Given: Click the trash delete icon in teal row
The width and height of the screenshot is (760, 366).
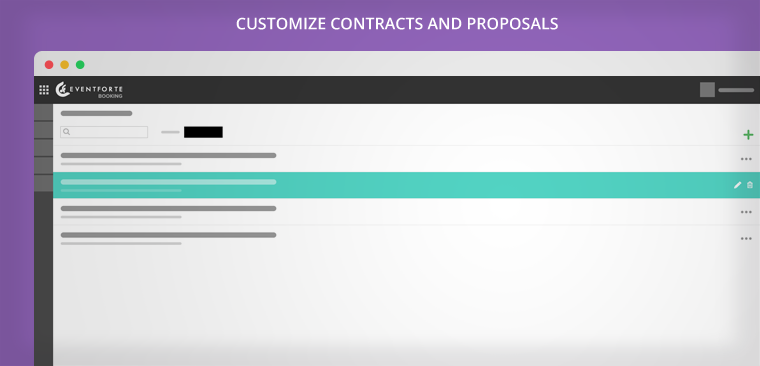Looking at the screenshot, I should point(750,185).
